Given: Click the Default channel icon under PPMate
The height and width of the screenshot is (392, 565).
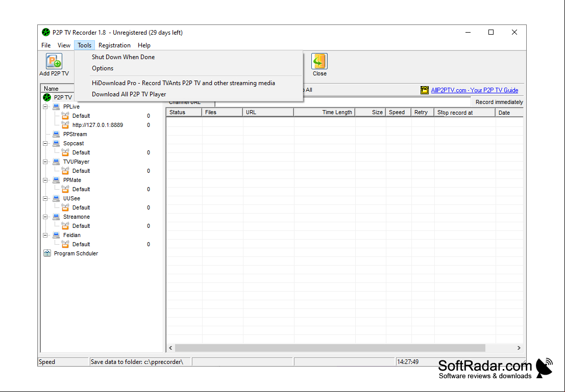Looking at the screenshot, I should tap(65, 189).
